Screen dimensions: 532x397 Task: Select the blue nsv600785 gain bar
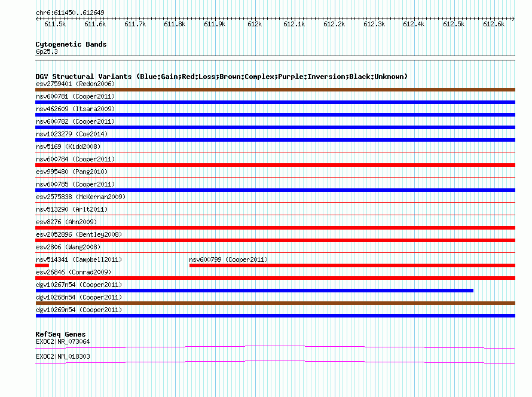coord(275,190)
